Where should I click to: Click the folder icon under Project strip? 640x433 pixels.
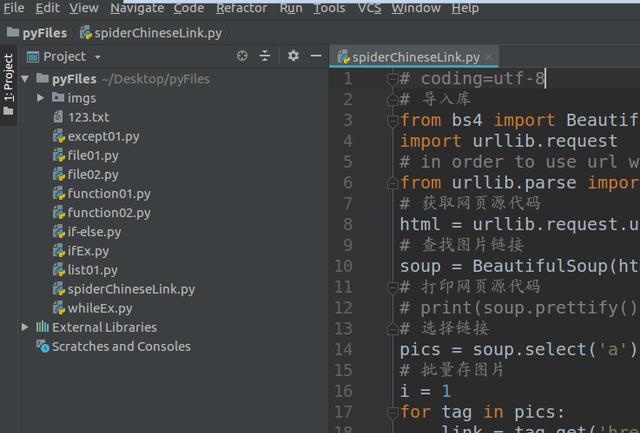pyautogui.click(x=9, y=111)
